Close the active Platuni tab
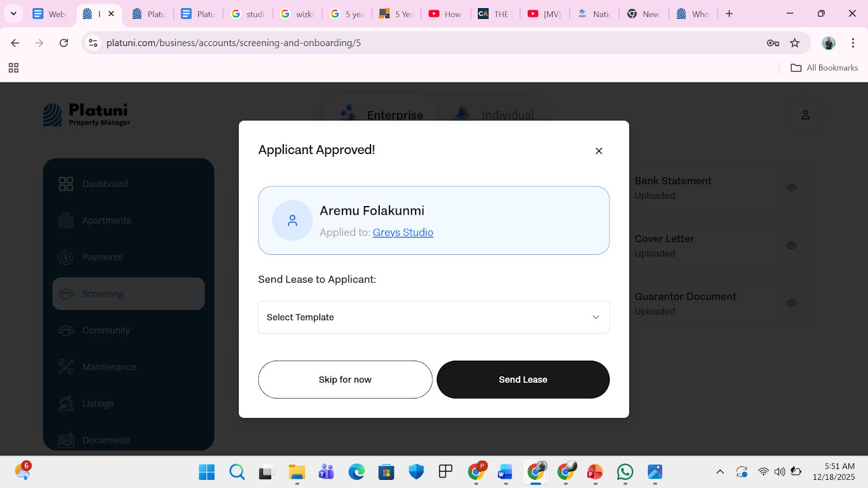This screenshot has height=488, width=868. pyautogui.click(x=111, y=14)
